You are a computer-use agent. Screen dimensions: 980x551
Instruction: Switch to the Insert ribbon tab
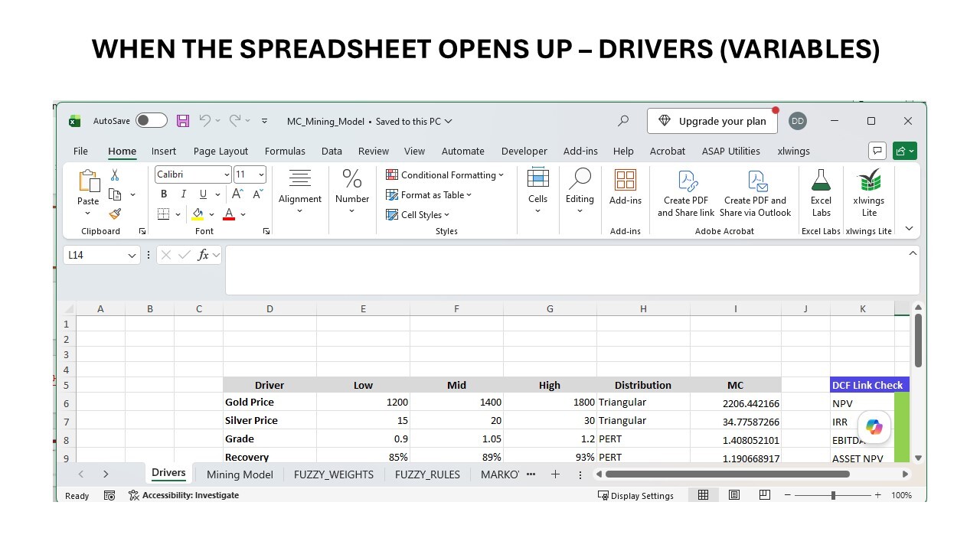point(164,151)
